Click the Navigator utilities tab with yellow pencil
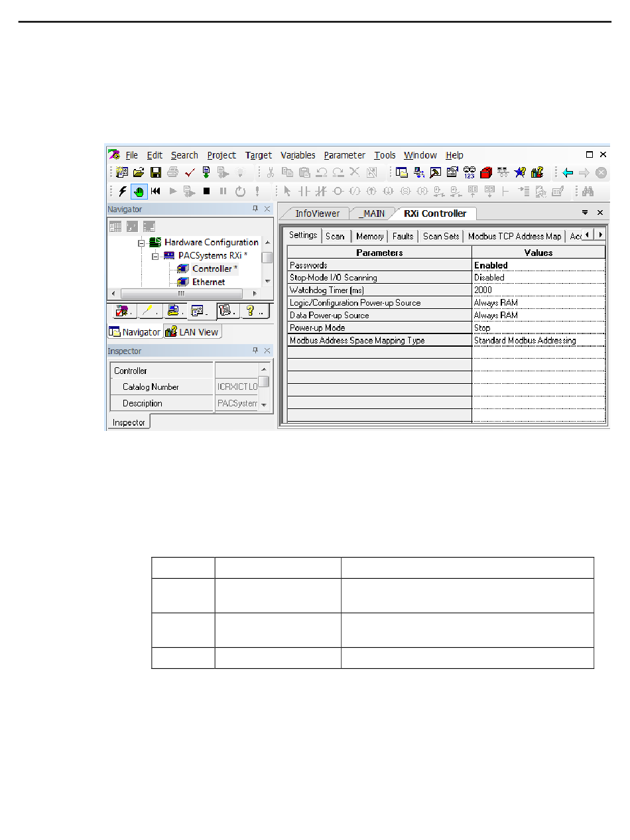The image size is (630, 840). click(x=149, y=310)
